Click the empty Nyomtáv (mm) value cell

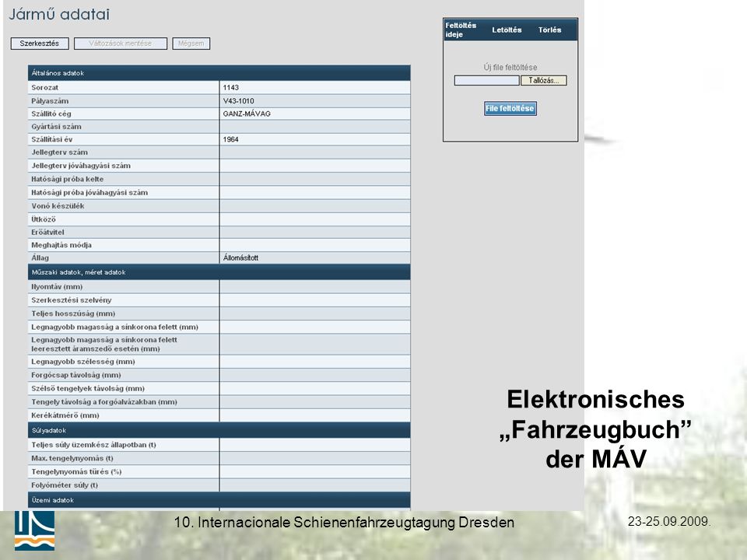tap(315, 287)
